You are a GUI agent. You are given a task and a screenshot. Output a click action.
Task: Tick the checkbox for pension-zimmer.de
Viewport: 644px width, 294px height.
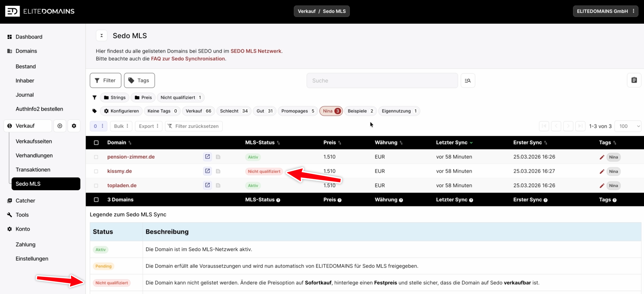point(96,157)
